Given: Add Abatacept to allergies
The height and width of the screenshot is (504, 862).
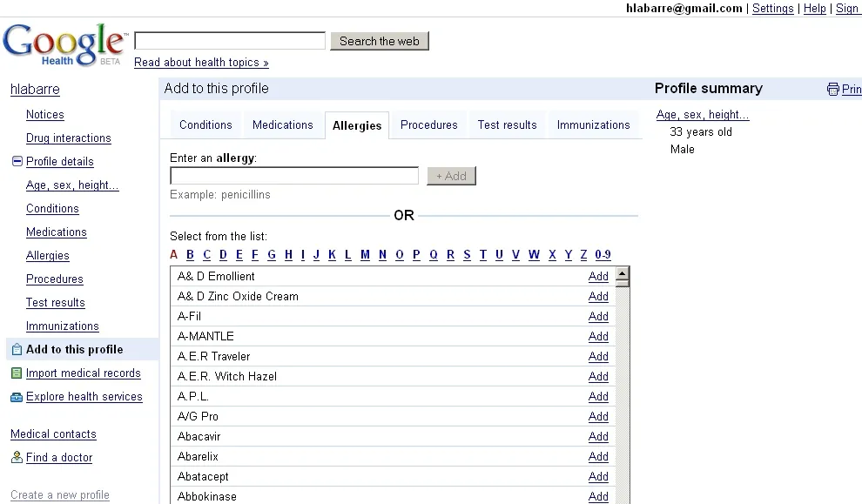Looking at the screenshot, I should pos(598,476).
